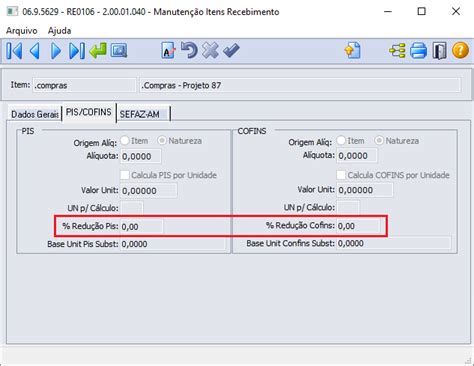Click the modify record icon
This screenshot has height=366, width=474.
pyautogui.click(x=168, y=51)
